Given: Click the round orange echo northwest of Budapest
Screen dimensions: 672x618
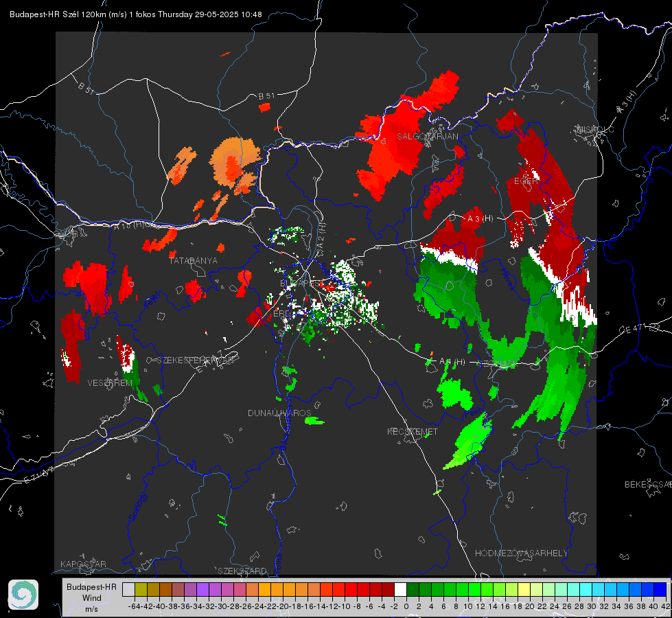Looking at the screenshot, I should tap(235, 164).
